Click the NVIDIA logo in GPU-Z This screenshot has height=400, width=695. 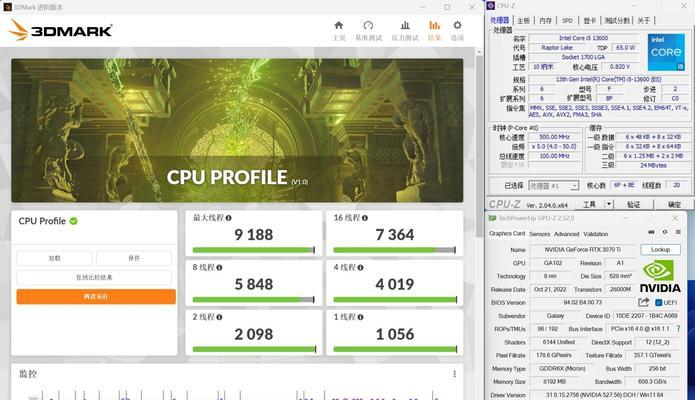tap(660, 277)
